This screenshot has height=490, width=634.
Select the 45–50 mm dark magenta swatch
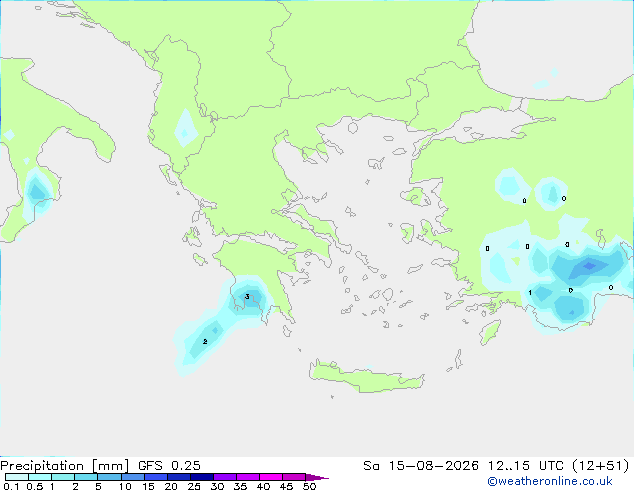(294, 477)
